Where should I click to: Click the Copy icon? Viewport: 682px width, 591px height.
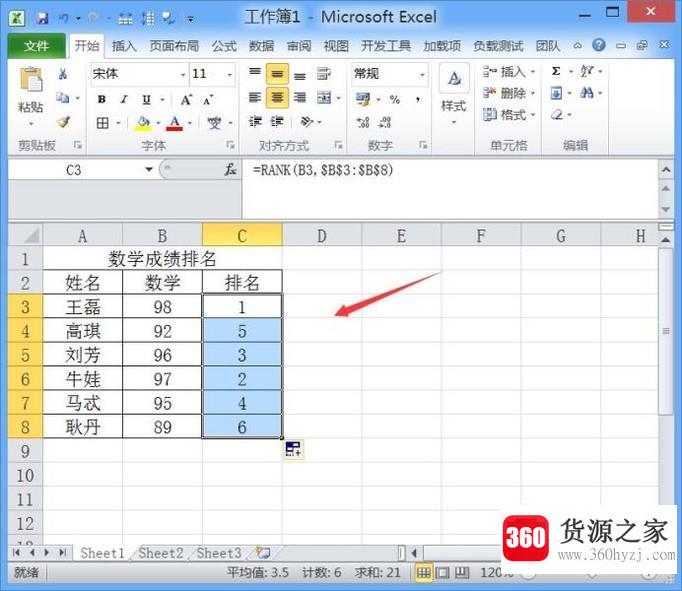click(x=63, y=98)
